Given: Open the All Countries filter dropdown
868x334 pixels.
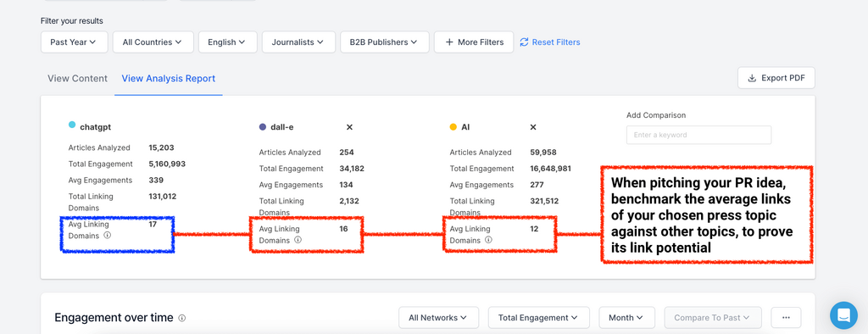Looking at the screenshot, I should [153, 42].
